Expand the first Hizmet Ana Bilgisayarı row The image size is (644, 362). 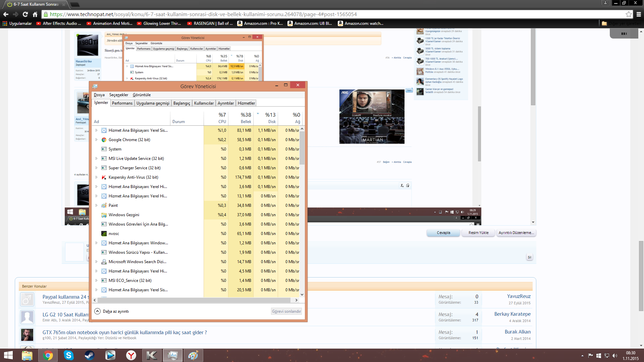pos(97,130)
